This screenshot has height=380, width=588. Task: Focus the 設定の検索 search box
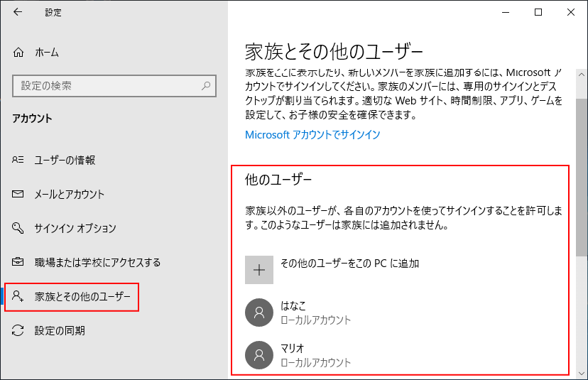pyautogui.click(x=107, y=86)
